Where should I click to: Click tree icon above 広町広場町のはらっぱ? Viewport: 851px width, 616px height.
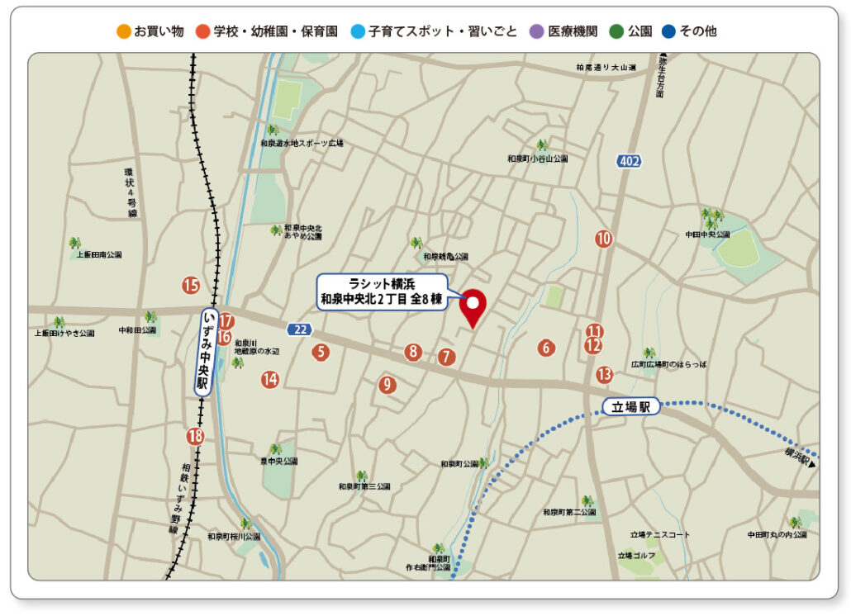click(x=649, y=353)
